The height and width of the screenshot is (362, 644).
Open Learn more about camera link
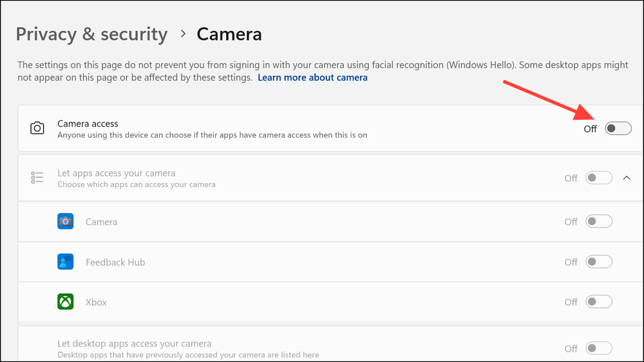coord(312,77)
